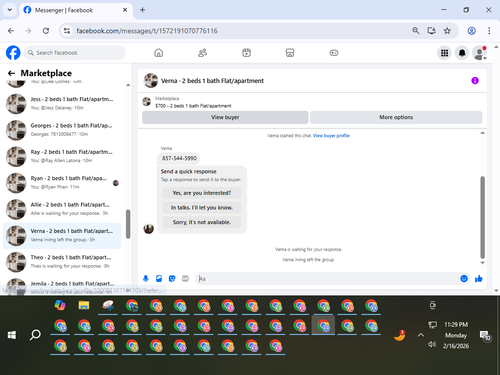Open the Ray conversation
This screenshot has width=500, height=375.
pos(62,156)
